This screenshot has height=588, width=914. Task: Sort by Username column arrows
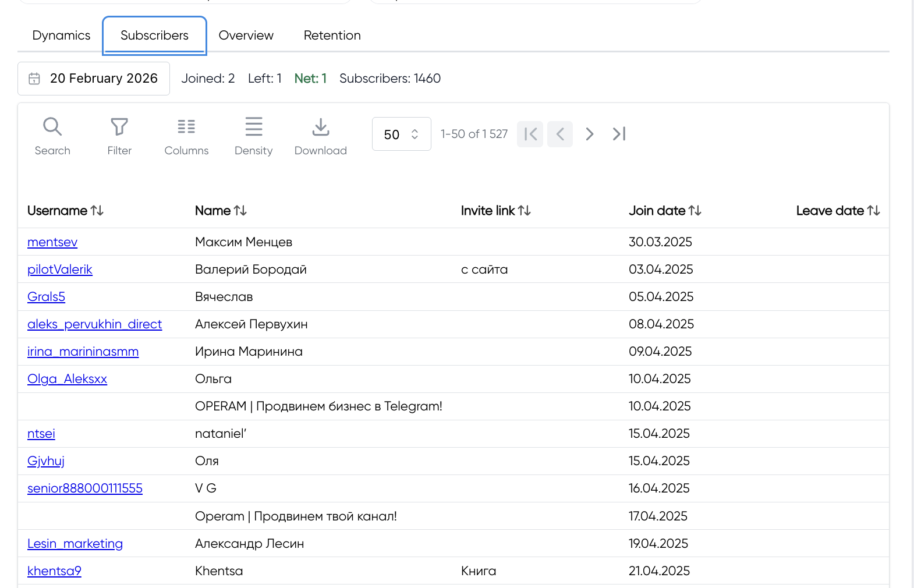pyautogui.click(x=97, y=211)
